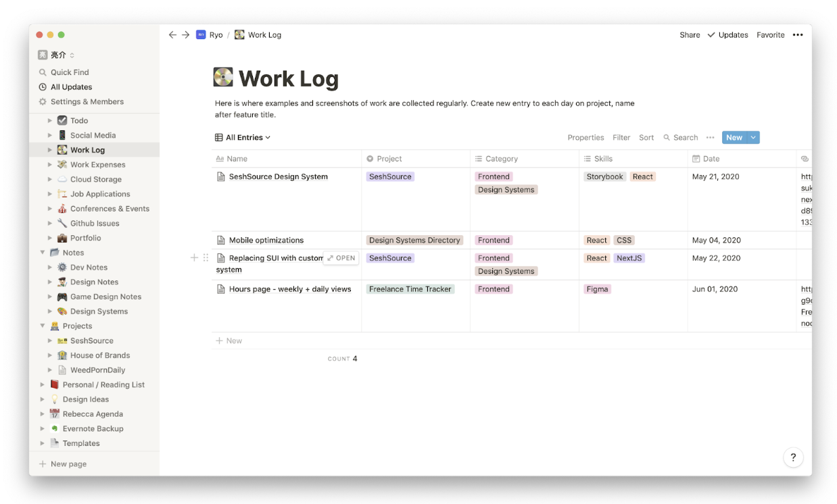Screen dimensions: 837x504
Task: Click the House of Brands building icon
Action: click(62, 355)
